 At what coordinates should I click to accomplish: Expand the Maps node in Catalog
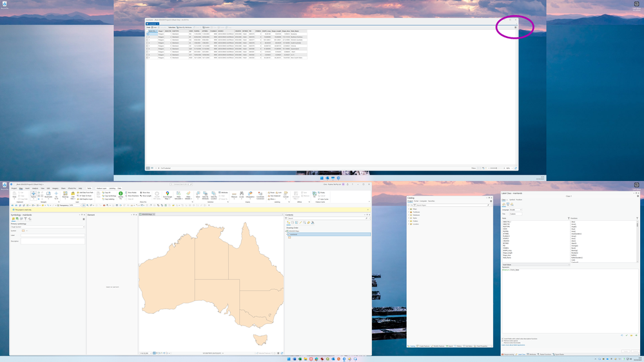click(x=409, y=209)
